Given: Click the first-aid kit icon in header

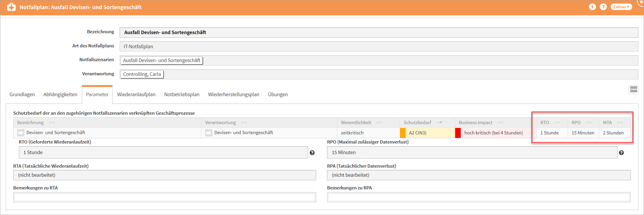Looking at the screenshot, I should tap(11, 7).
